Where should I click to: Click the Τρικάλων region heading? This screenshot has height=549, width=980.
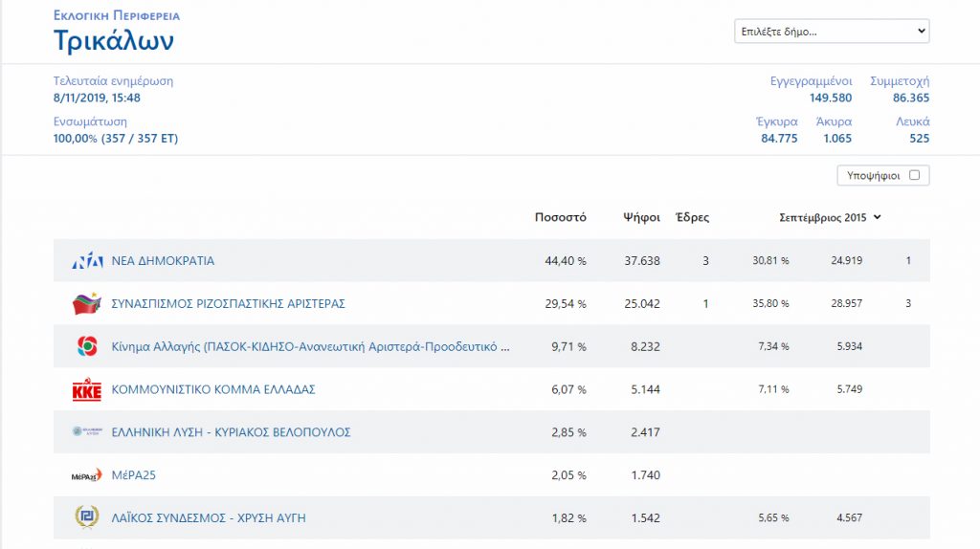click(x=114, y=41)
